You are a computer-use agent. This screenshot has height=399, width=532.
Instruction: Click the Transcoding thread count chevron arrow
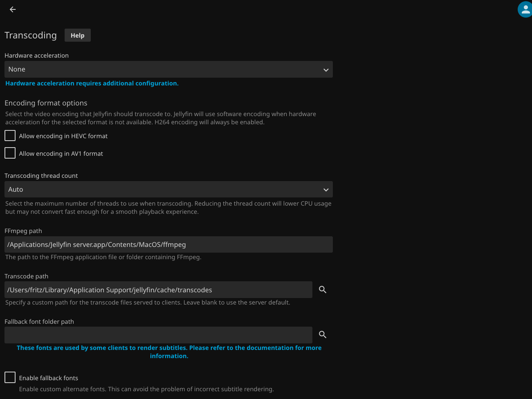click(326, 190)
